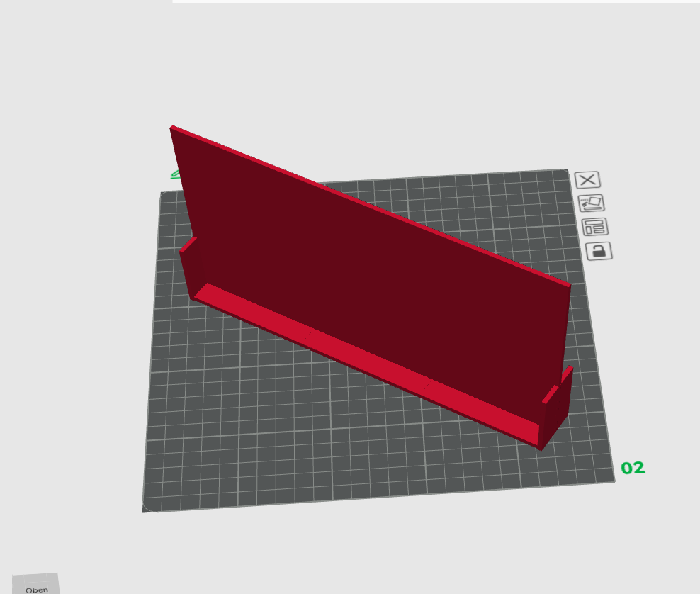Viewport: 700px width, 594px height.
Task: Click the auto-orient plate icon
Action: (592, 203)
